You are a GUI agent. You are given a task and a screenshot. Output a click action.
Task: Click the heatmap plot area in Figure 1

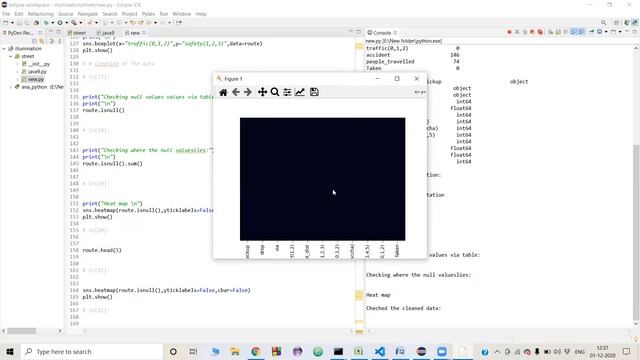pos(322,179)
